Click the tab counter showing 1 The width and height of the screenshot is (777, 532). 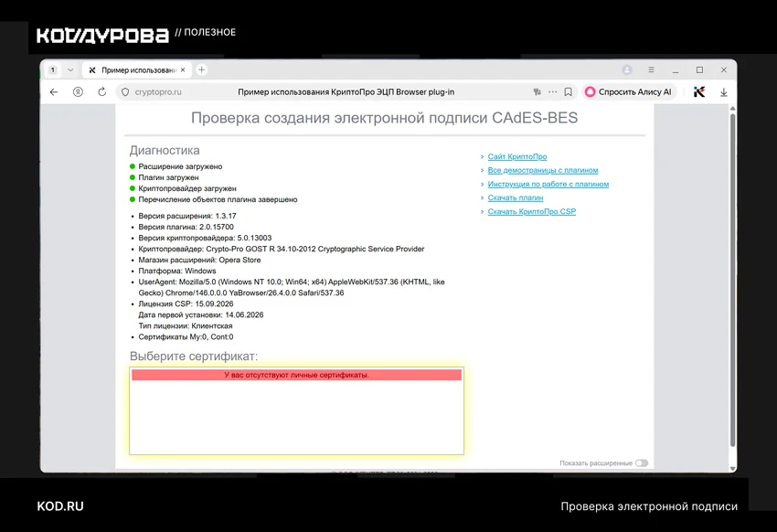pos(52,69)
